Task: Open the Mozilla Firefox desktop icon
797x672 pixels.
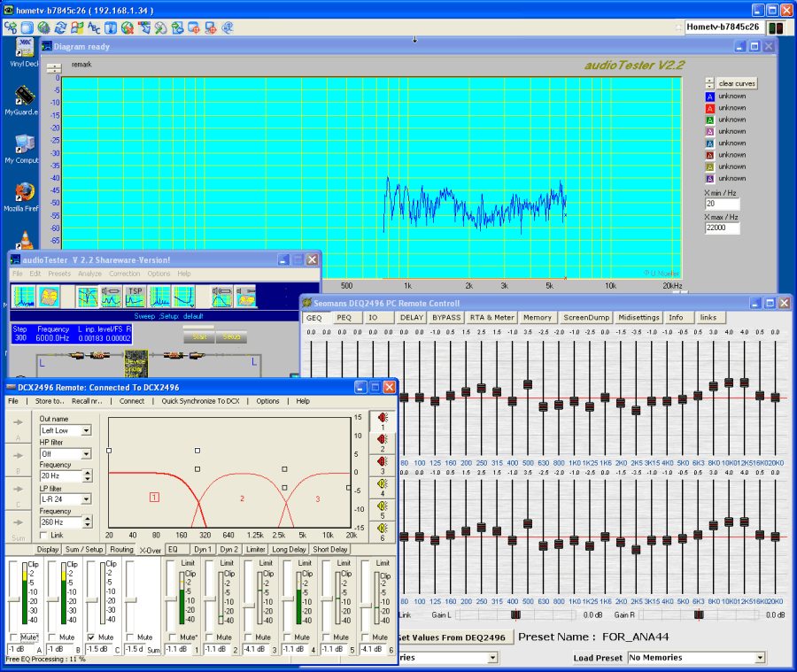Action: pos(23,197)
